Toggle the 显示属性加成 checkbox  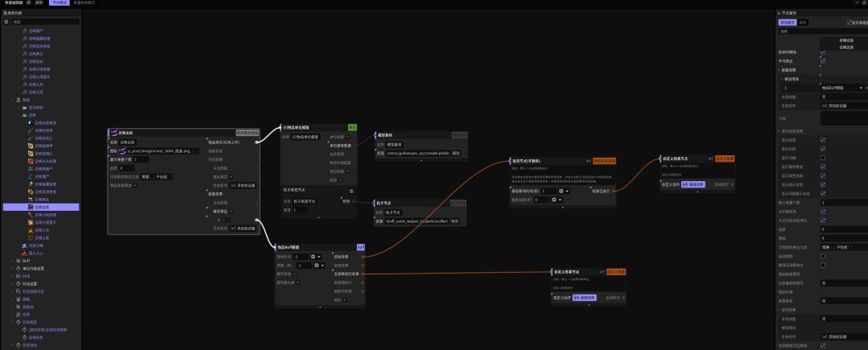[823, 175]
